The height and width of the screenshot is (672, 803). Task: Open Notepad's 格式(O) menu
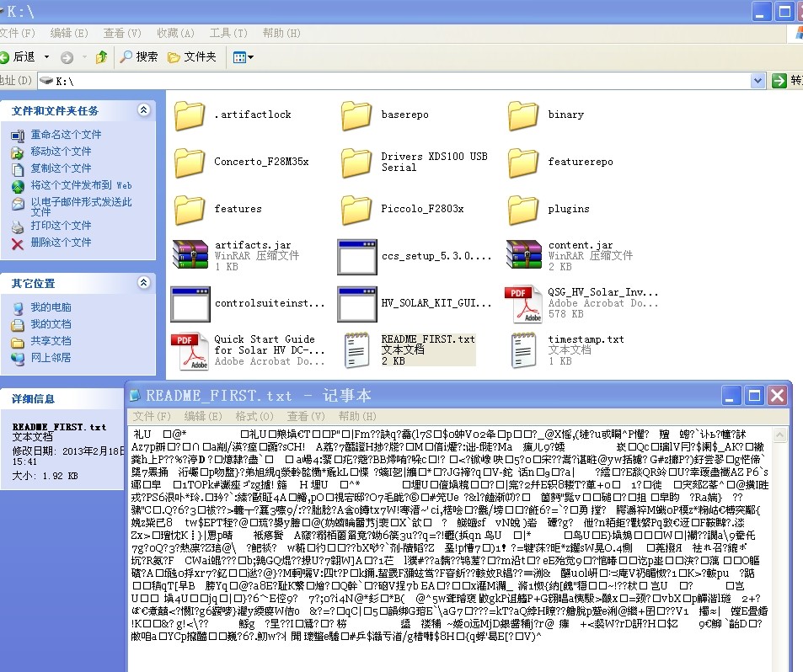coord(254,416)
